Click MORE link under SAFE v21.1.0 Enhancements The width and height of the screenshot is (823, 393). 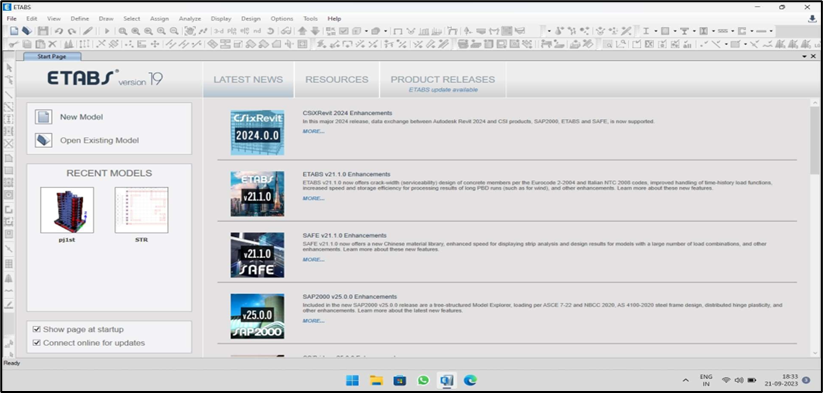click(x=313, y=260)
